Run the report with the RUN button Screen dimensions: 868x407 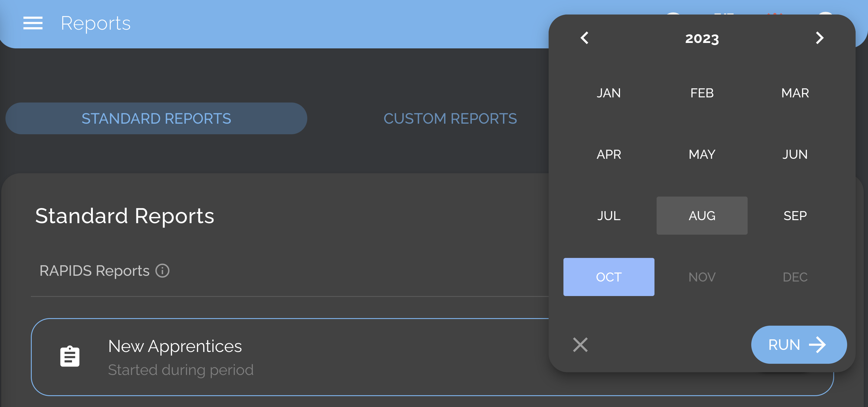[x=799, y=345]
